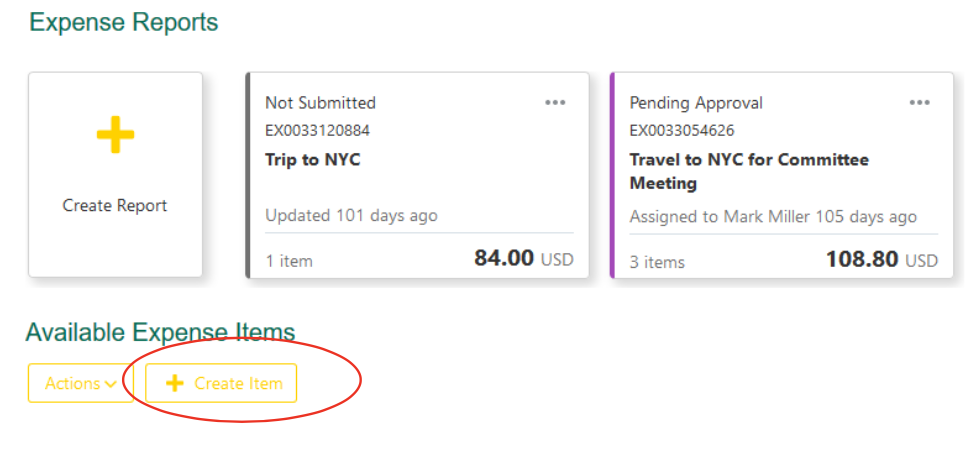The width and height of the screenshot is (972, 450).
Task: Open the Trip to NYC report title
Action: tap(312, 160)
